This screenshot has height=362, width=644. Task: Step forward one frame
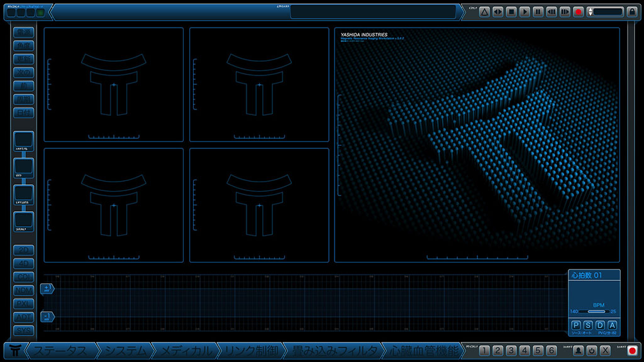565,12
